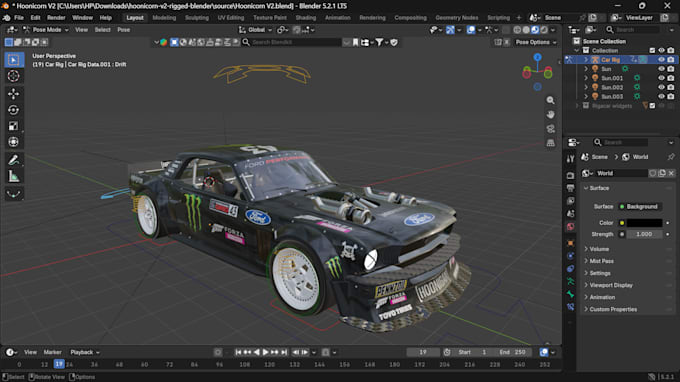
Task: Open the Pose Mode dropdown
Action: pyautogui.click(x=46, y=30)
